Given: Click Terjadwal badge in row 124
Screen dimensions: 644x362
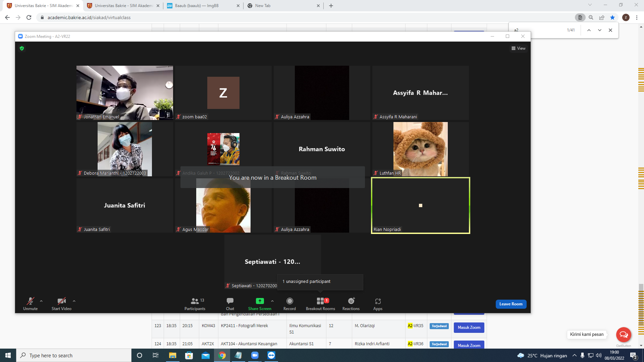Looking at the screenshot, I should 439,344.
